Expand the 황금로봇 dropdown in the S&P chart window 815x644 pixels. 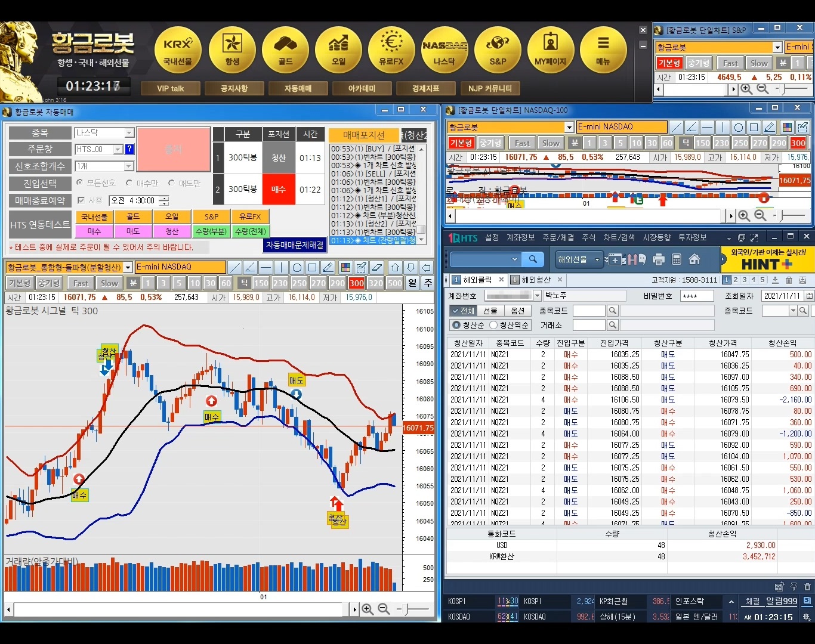[777, 47]
